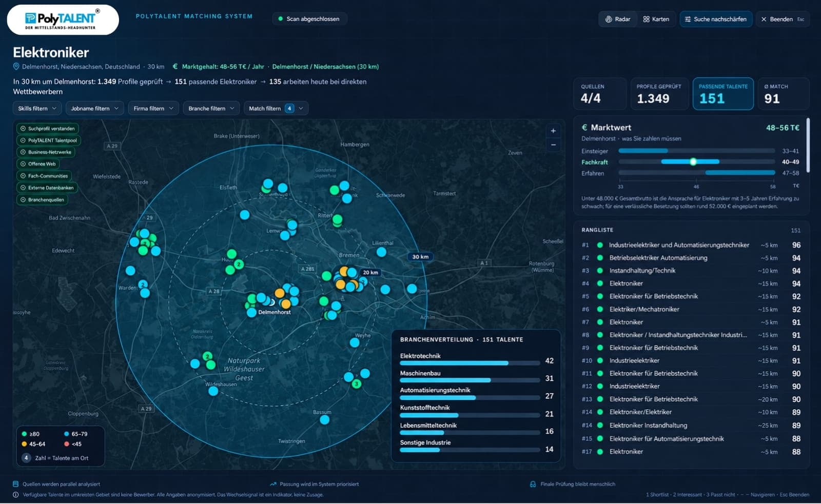Select the blue map marker near Lilienthal

coord(381,252)
